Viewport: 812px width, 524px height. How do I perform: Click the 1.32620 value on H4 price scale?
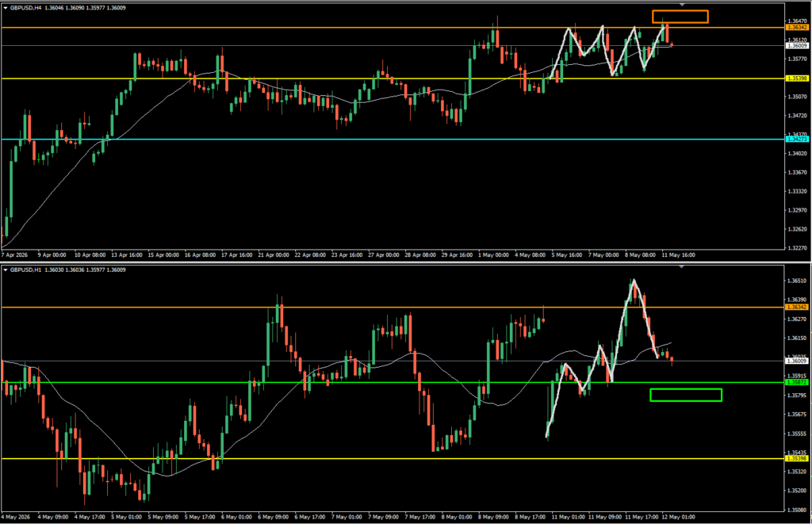point(797,229)
